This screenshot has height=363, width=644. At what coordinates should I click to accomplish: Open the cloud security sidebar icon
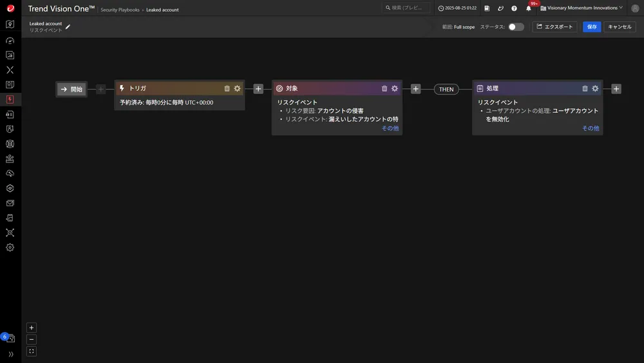coord(10,173)
